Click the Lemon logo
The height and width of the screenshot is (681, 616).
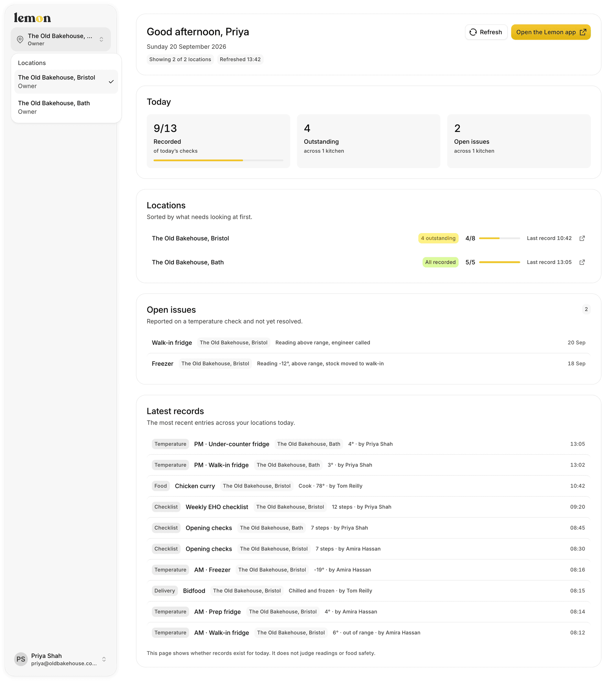point(32,18)
